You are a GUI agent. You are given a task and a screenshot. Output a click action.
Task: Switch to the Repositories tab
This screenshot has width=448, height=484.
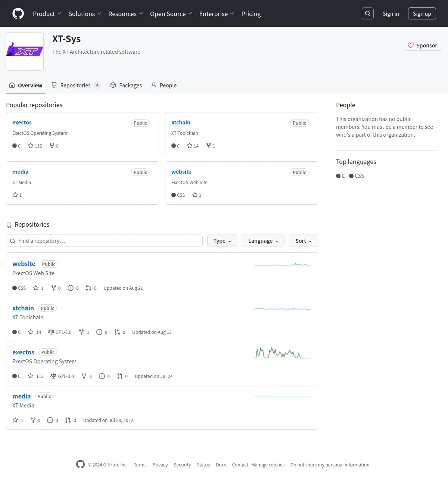point(76,86)
